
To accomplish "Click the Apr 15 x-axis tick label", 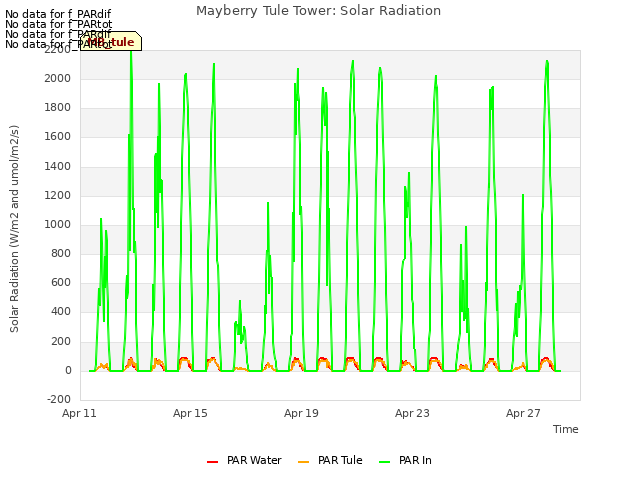I will (190, 413).
